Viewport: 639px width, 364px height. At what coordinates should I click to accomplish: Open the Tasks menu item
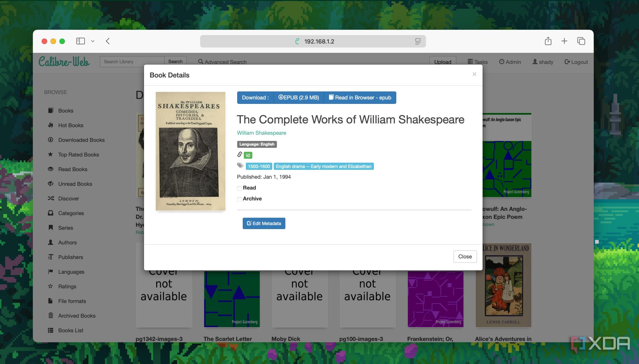478,62
